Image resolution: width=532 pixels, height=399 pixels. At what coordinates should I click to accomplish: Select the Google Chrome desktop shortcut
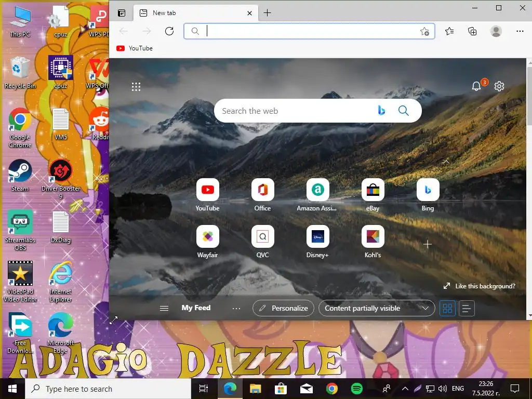tap(20, 128)
